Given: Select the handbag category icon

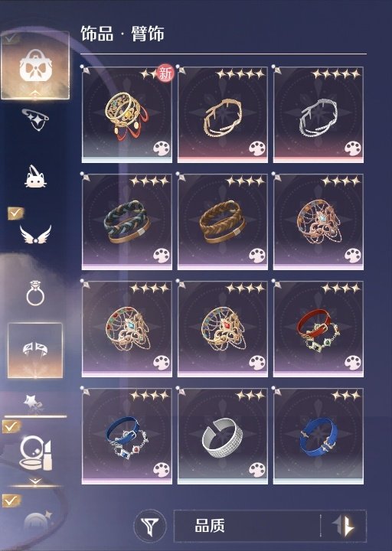Looking at the screenshot, I should pyautogui.click(x=35, y=65).
